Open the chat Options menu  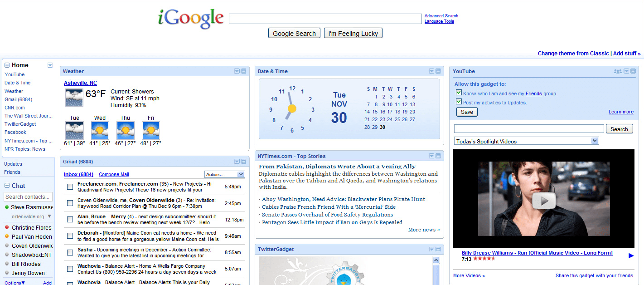coord(15,283)
